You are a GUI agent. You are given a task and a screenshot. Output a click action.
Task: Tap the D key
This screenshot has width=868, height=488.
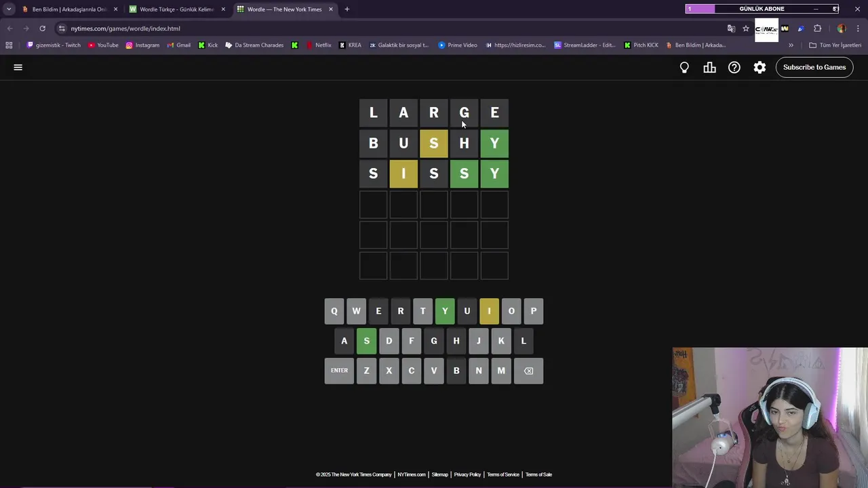pyautogui.click(x=389, y=341)
